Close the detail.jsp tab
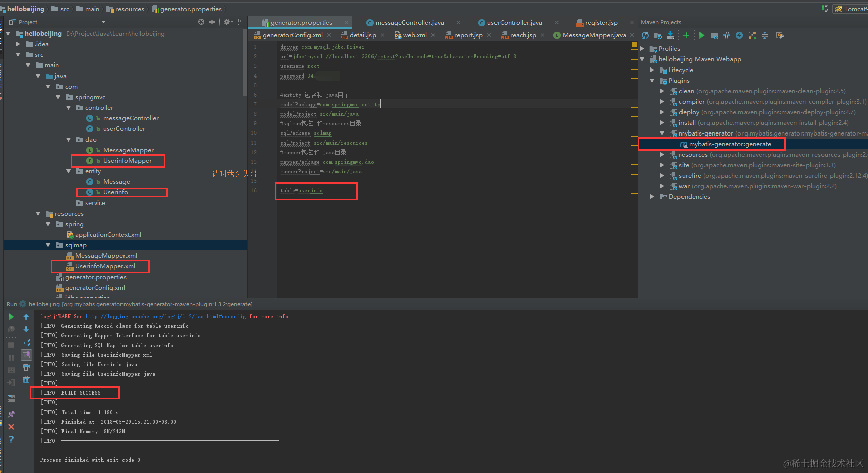The width and height of the screenshot is (868, 473). pos(383,35)
